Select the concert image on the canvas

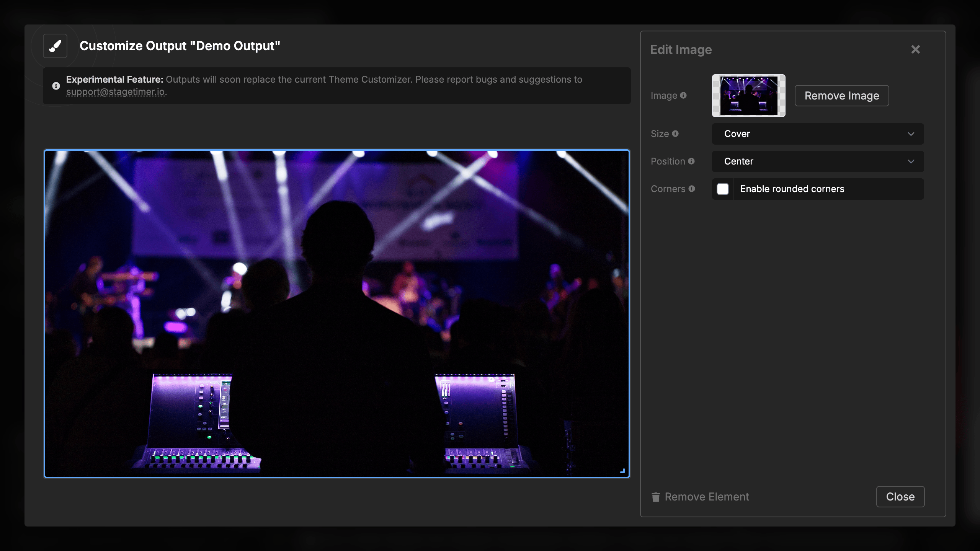[x=337, y=314]
